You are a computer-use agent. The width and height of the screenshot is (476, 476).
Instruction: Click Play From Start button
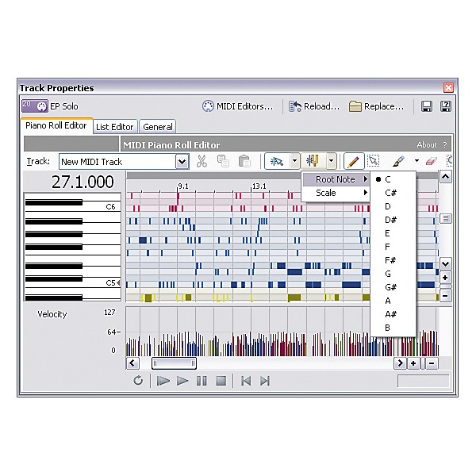click(x=163, y=381)
